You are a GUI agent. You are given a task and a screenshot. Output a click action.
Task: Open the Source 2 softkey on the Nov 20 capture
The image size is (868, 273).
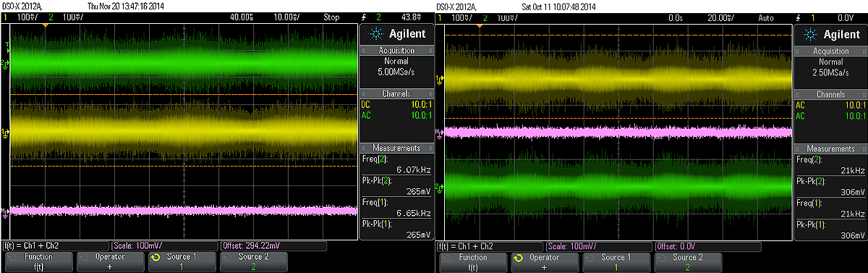pyautogui.click(x=253, y=261)
